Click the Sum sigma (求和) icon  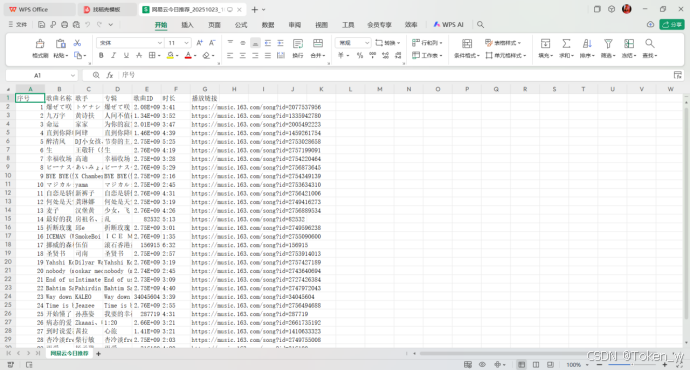(566, 44)
